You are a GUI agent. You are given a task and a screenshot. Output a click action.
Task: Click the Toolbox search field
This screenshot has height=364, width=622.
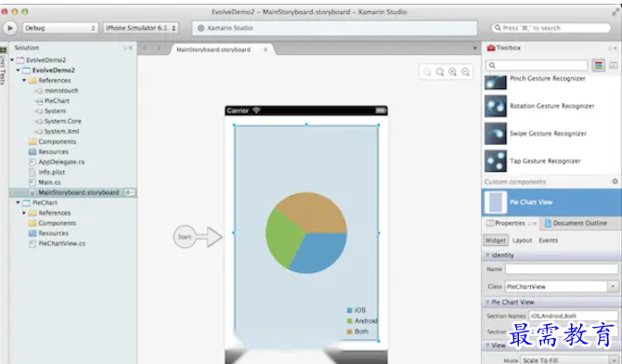(537, 65)
